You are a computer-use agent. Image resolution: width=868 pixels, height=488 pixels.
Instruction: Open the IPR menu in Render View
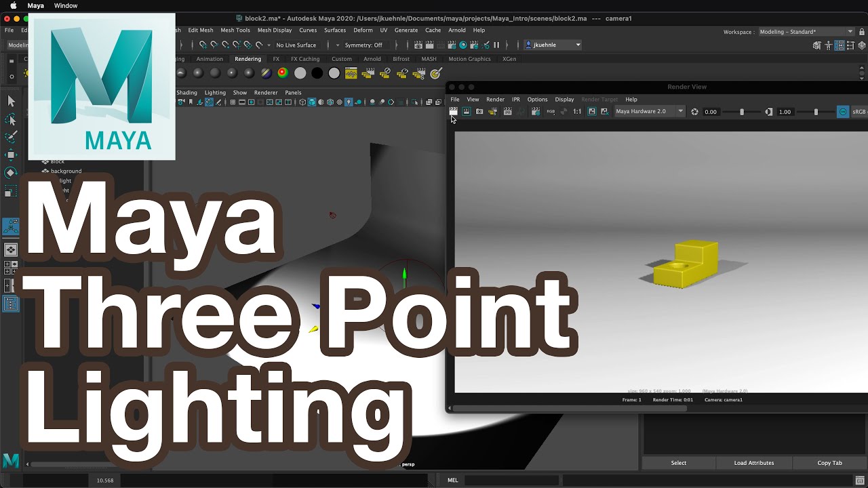[516, 100]
